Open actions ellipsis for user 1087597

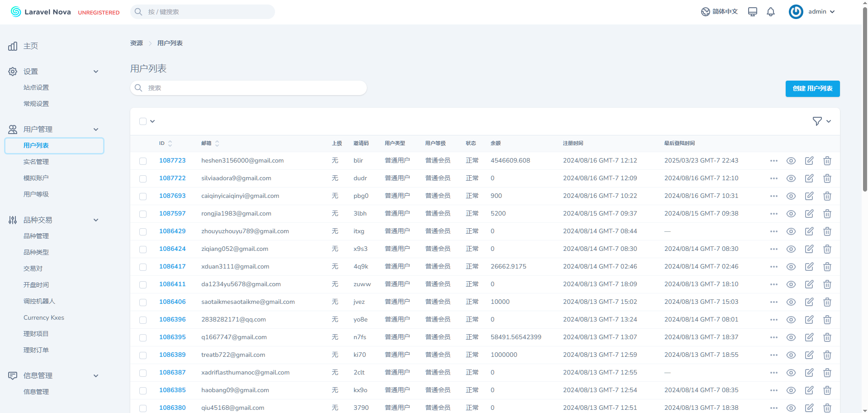[773, 214]
